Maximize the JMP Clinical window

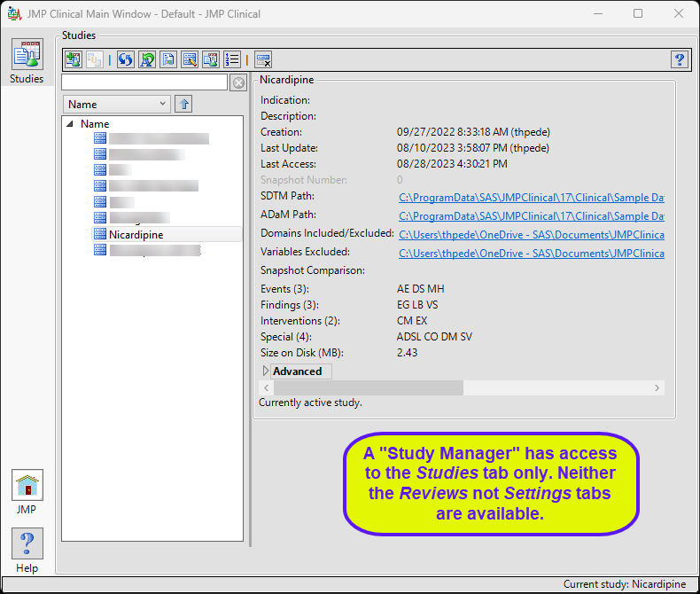(x=638, y=13)
